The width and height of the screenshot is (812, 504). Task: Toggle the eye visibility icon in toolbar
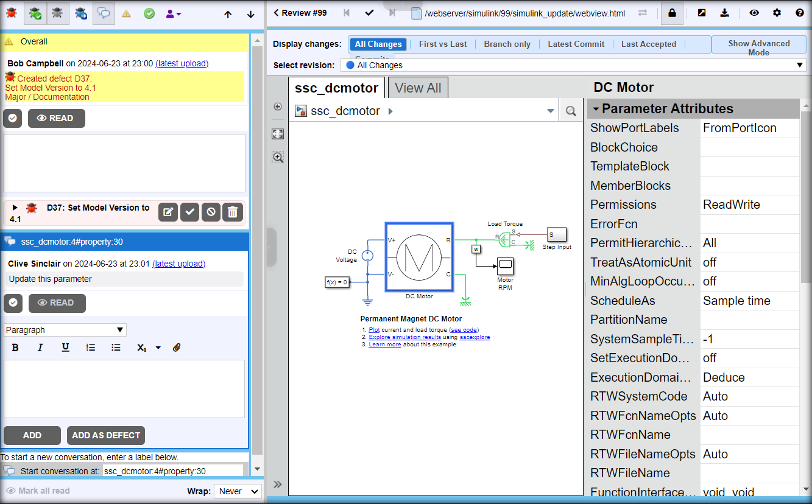(x=754, y=13)
